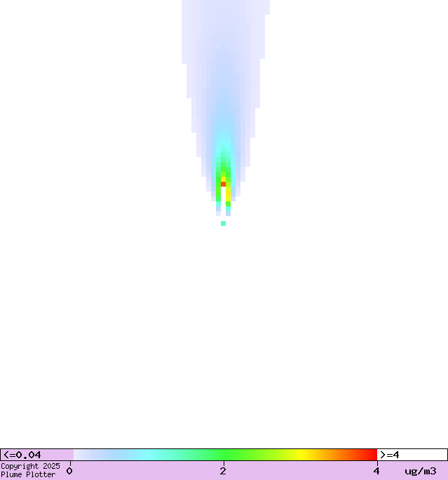The height and width of the screenshot is (480, 448).
Task: Click the white pixel column below the red hotspot
Action: point(224,200)
